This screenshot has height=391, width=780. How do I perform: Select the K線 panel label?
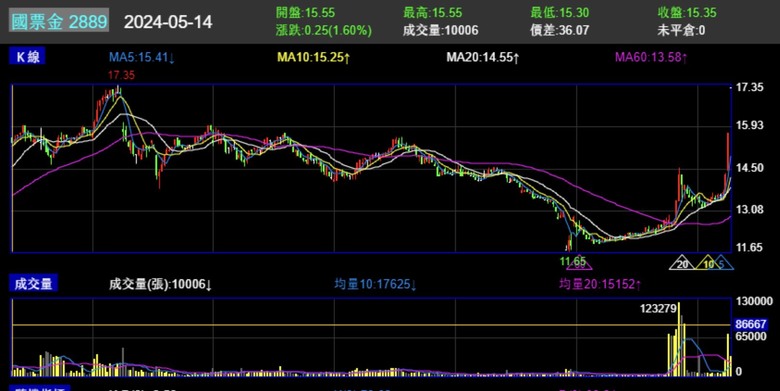click(27, 56)
